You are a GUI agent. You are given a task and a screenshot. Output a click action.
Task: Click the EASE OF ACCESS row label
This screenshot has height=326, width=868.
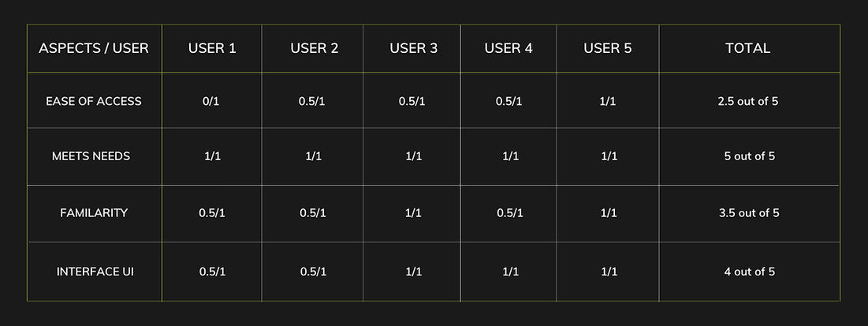pos(94,101)
